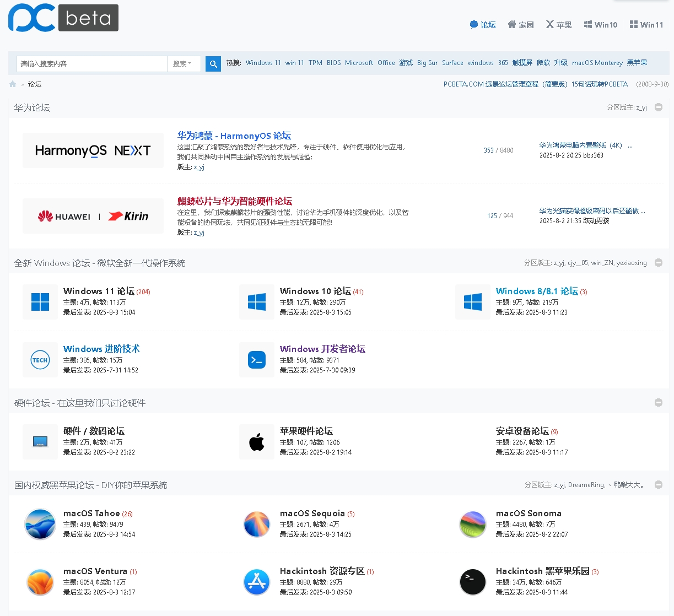Open 麒麟芯片与华为智能硬件论坛 title
This screenshot has width=674, height=616.
point(235,201)
